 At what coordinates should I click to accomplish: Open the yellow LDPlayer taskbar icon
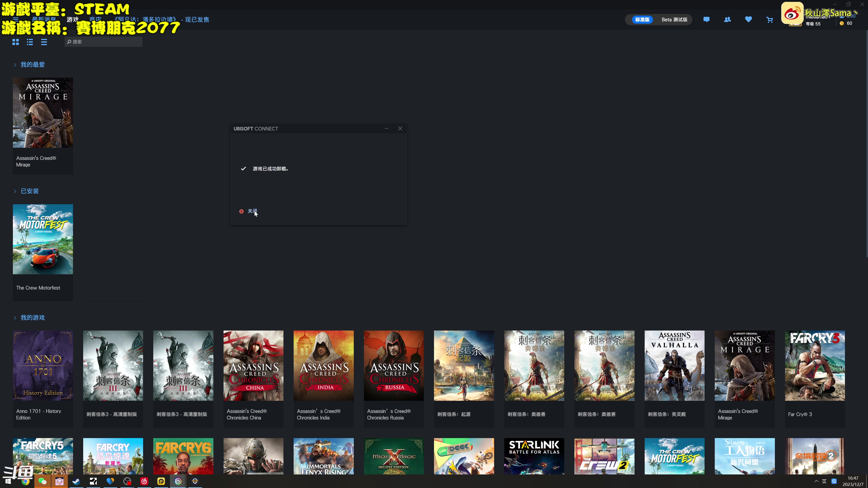click(x=161, y=481)
